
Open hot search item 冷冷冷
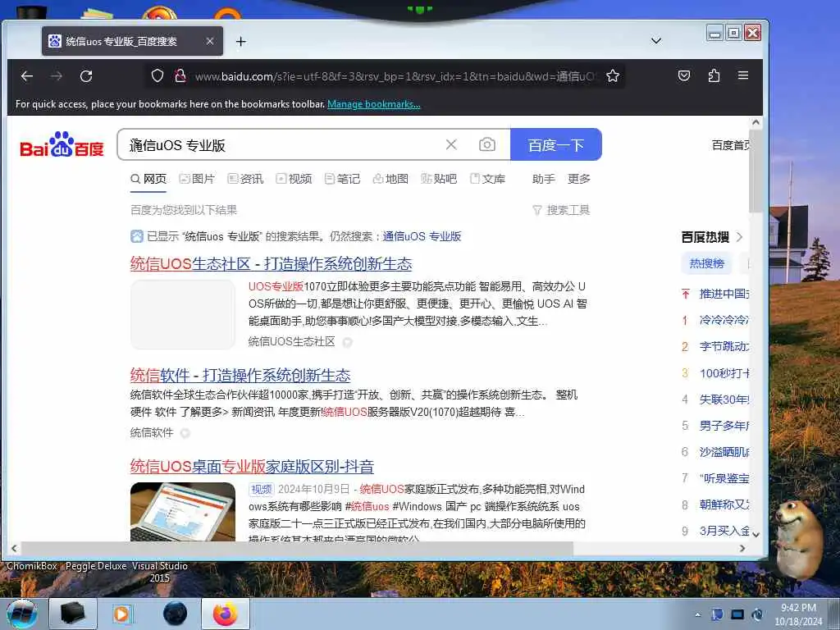pyautogui.click(x=724, y=320)
